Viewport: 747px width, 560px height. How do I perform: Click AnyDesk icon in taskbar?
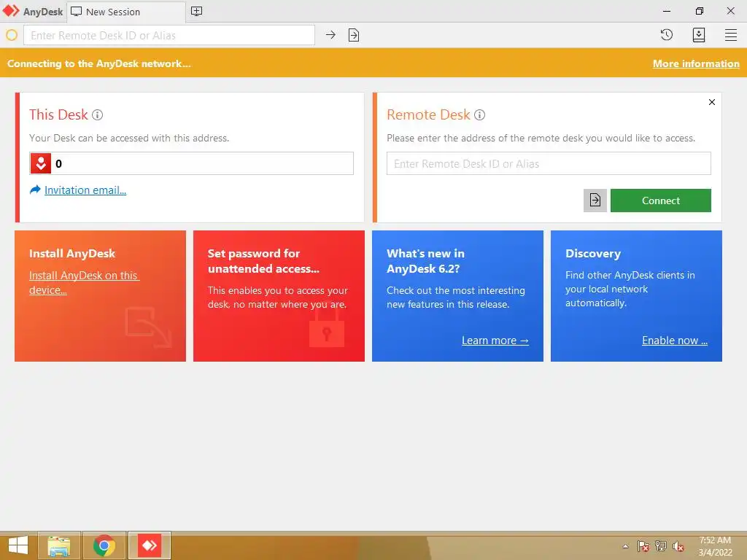(150, 545)
